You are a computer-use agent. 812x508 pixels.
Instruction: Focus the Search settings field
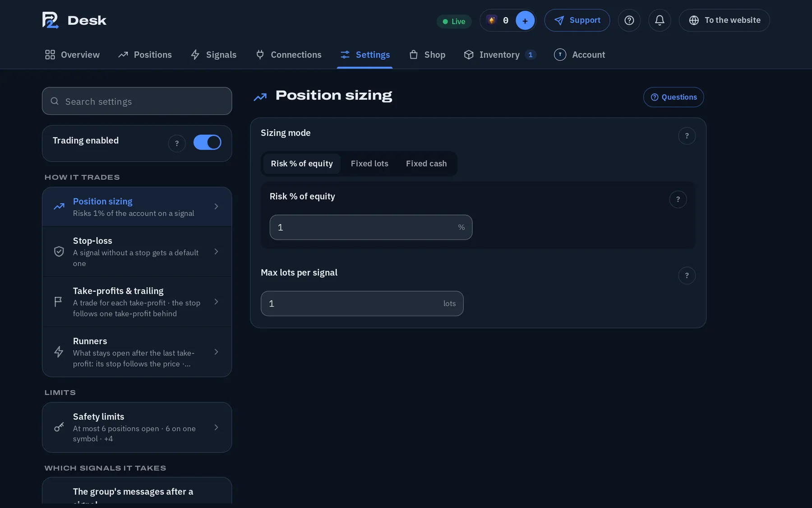pyautogui.click(x=137, y=101)
